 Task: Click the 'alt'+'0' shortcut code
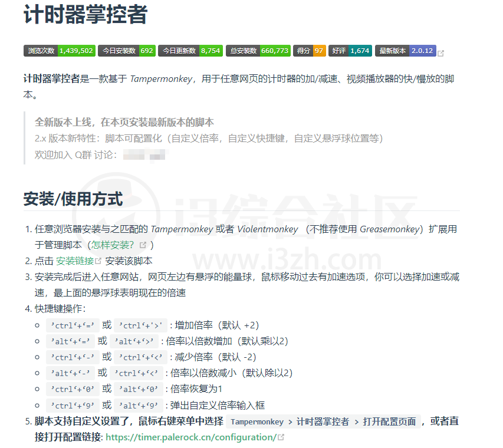pyautogui.click(x=139, y=389)
